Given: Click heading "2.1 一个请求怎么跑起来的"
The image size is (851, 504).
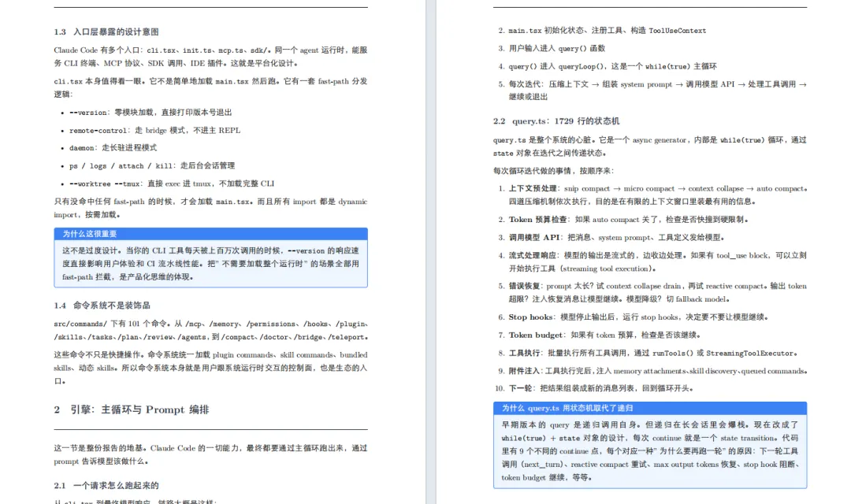Looking at the screenshot, I should click(x=106, y=486).
